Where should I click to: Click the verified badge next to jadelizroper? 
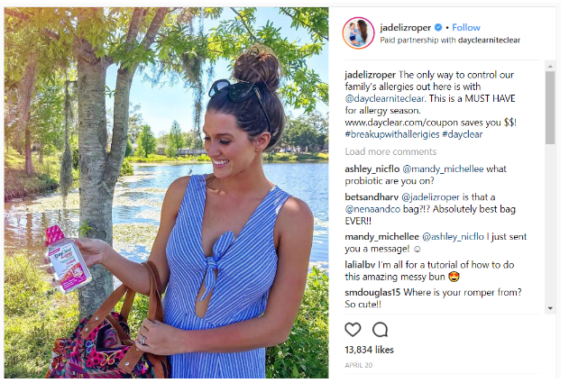click(438, 27)
